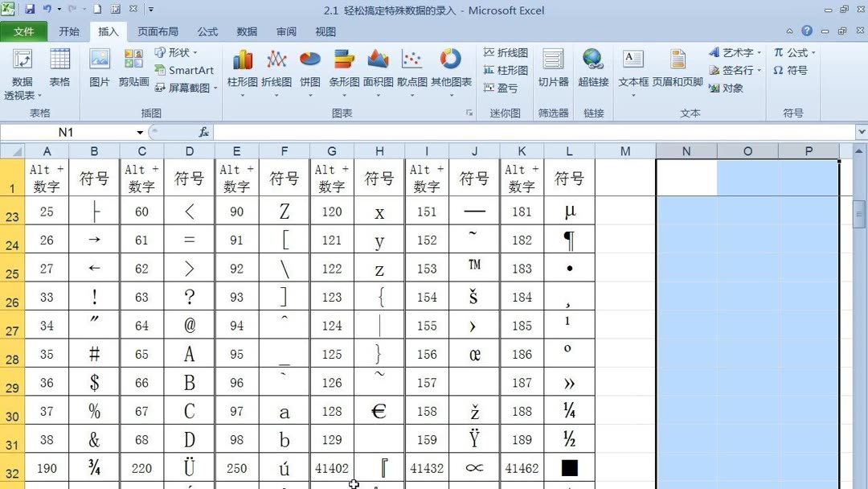Insert a Symbol using the 符号 icon
Image resolution: width=868 pixels, height=489 pixels.
[x=792, y=70]
